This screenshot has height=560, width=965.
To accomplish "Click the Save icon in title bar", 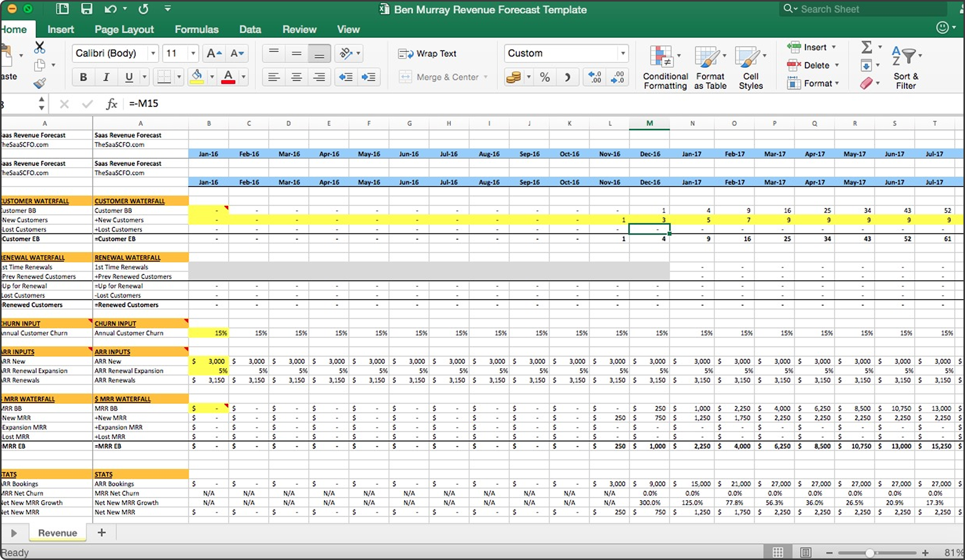I will [86, 9].
